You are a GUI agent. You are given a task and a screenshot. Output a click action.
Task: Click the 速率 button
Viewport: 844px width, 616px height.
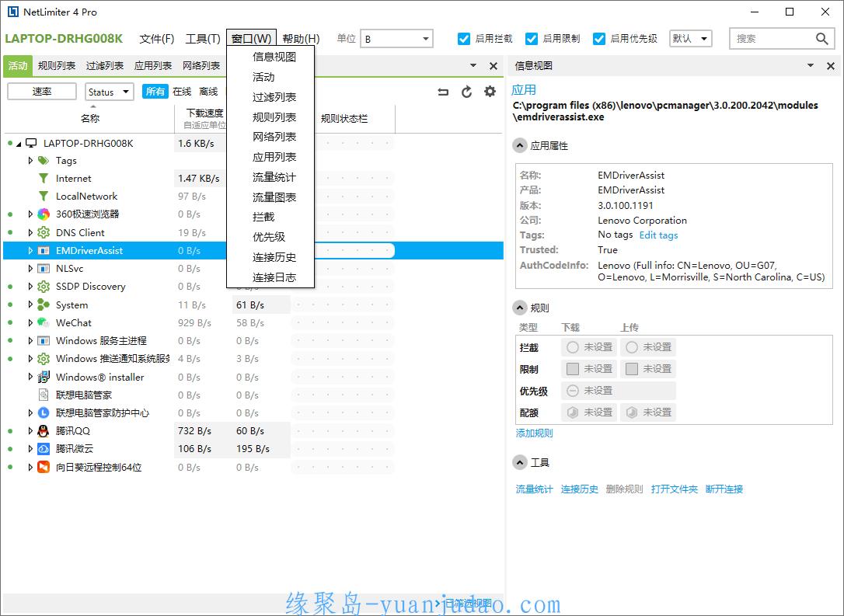42,92
